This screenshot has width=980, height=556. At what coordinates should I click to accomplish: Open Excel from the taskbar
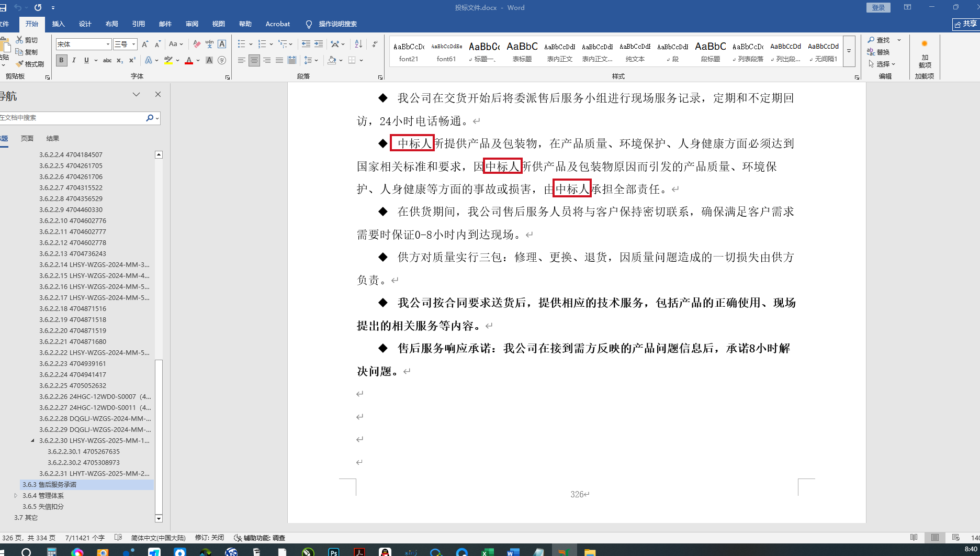point(488,551)
